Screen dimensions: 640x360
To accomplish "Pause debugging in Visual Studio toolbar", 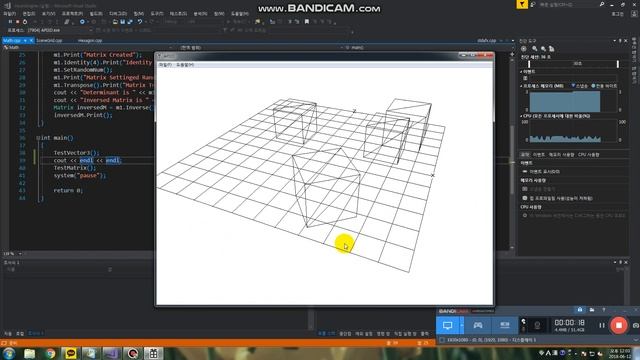I will click(10, 22).
